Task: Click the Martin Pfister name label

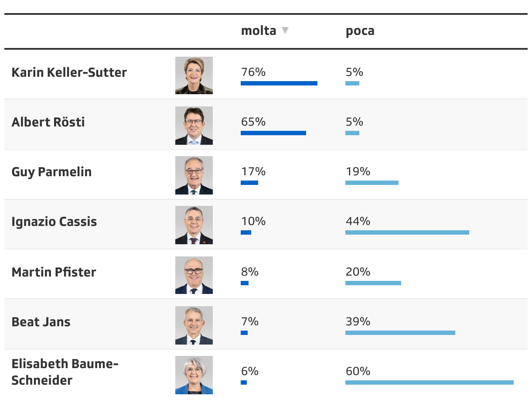Action: coord(54,272)
